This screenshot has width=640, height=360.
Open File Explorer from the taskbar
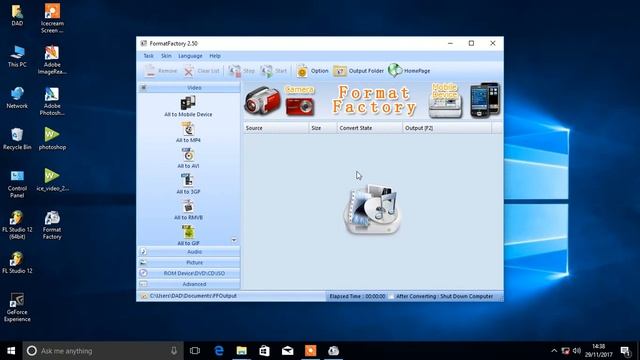tap(242, 351)
